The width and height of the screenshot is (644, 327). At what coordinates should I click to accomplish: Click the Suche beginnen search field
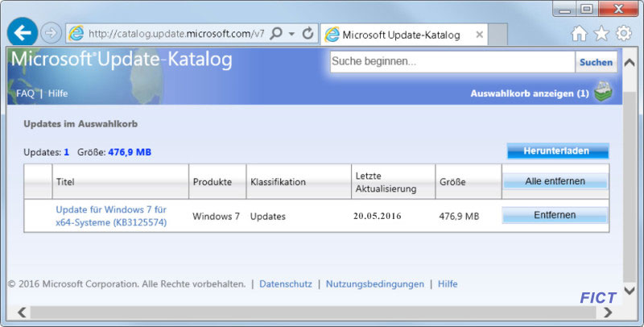[452, 62]
